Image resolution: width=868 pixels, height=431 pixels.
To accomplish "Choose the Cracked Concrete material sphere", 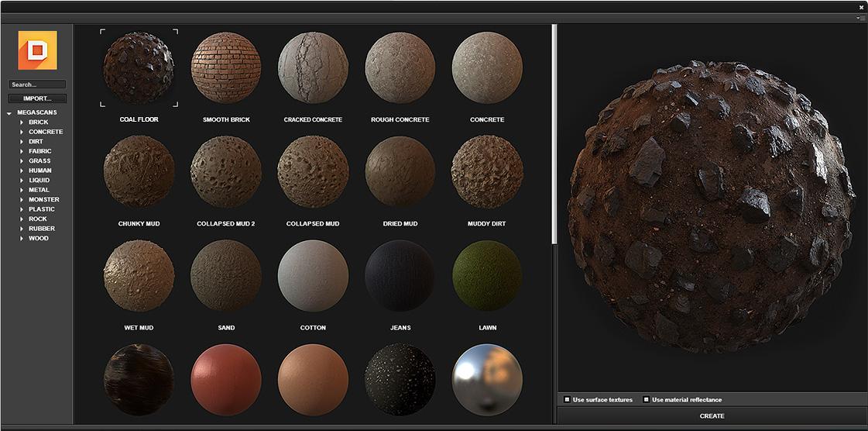I will [313, 67].
